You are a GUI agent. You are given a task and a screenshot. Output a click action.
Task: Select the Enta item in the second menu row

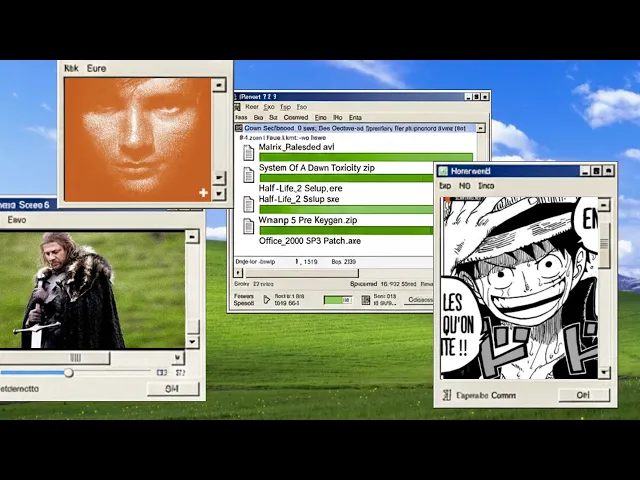[355, 118]
